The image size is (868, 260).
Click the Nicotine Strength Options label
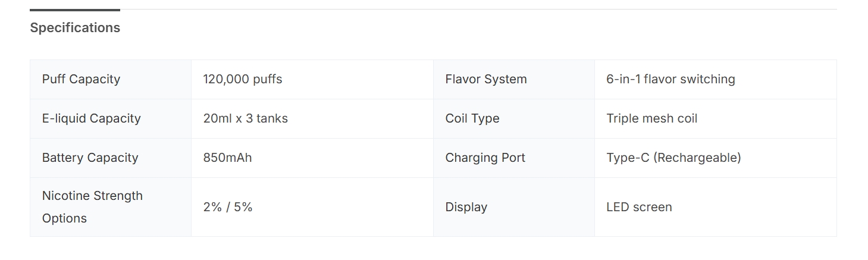pos(92,207)
